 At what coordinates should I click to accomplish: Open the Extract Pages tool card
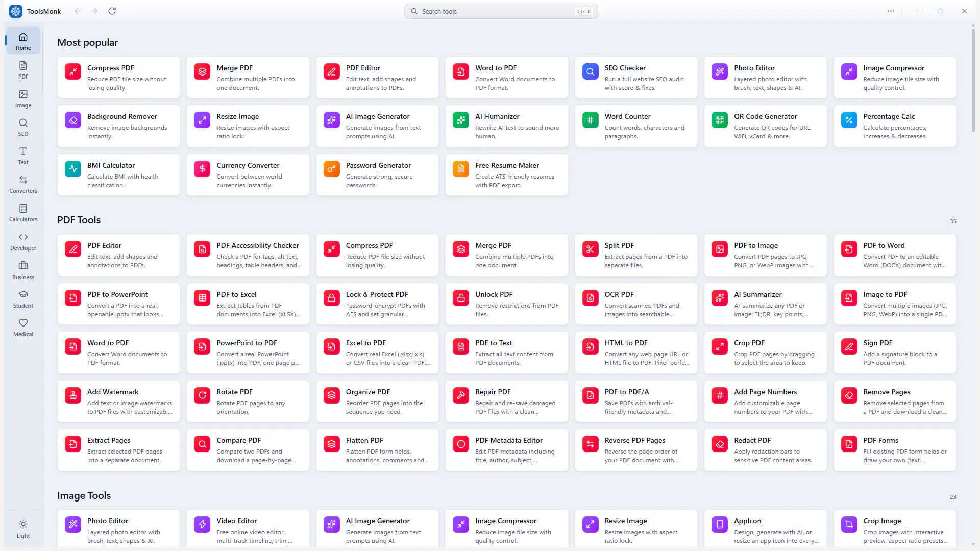pyautogui.click(x=118, y=450)
